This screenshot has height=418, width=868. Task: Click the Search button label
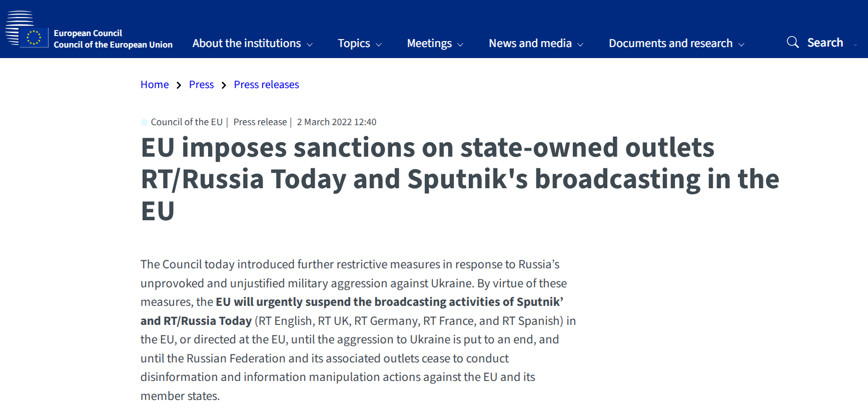(825, 43)
